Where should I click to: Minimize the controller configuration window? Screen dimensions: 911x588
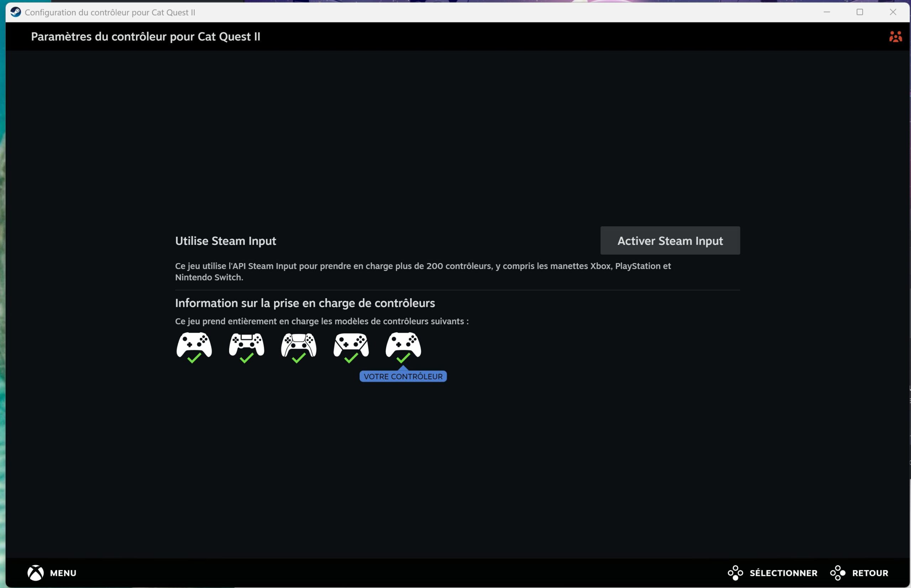[827, 12]
